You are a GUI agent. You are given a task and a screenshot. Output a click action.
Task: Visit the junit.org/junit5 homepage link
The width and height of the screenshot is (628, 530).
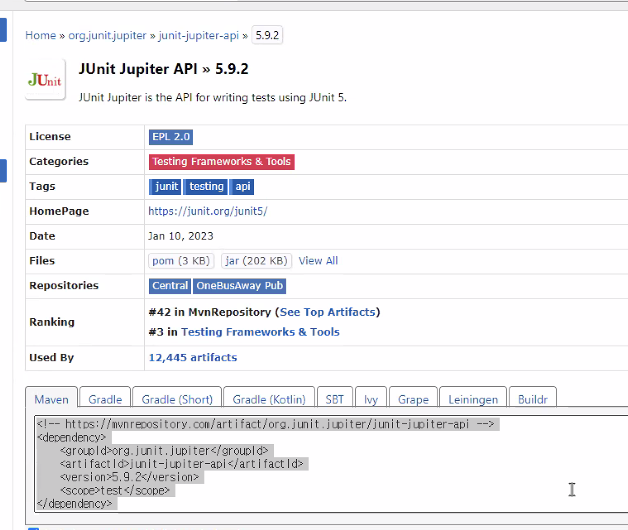[207, 211]
